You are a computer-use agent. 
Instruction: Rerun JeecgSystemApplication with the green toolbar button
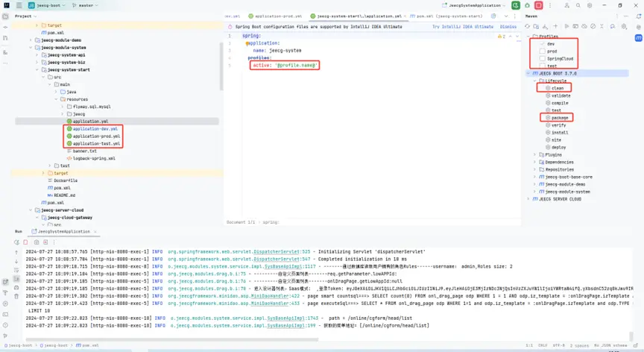(x=515, y=5)
